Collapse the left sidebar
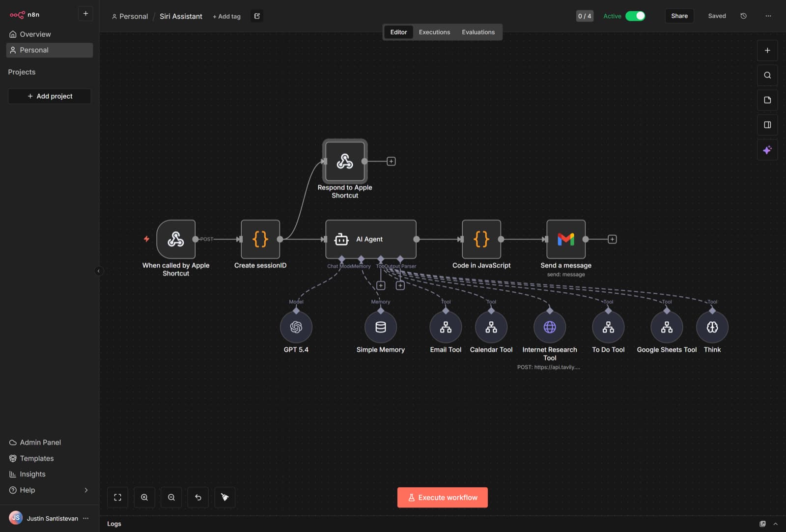 point(99,271)
